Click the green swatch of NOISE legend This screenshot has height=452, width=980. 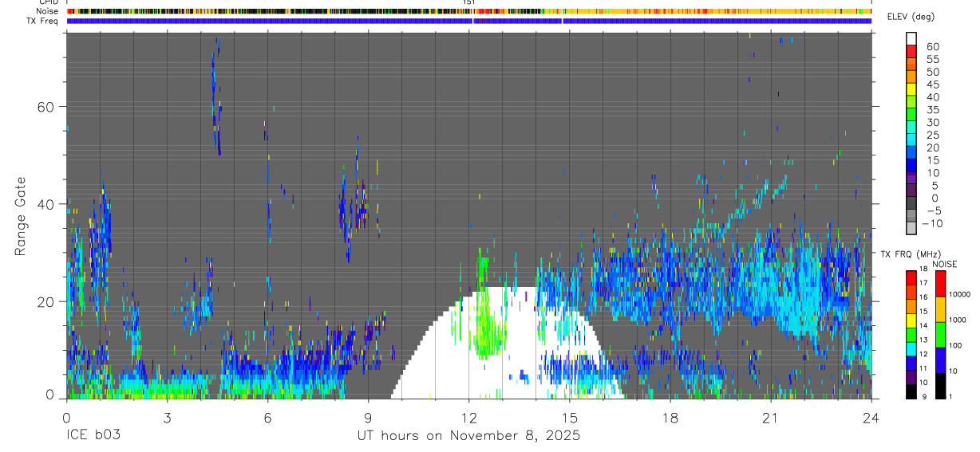coord(939,334)
